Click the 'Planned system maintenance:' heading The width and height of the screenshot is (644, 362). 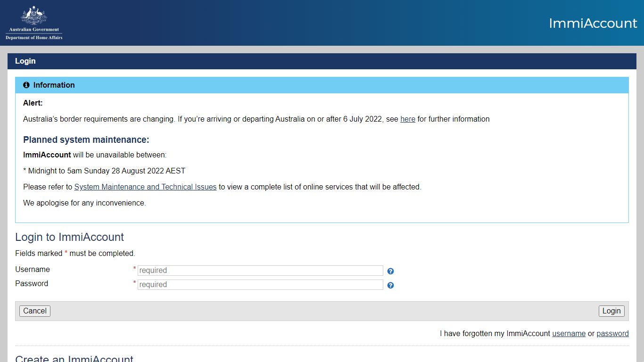click(86, 140)
